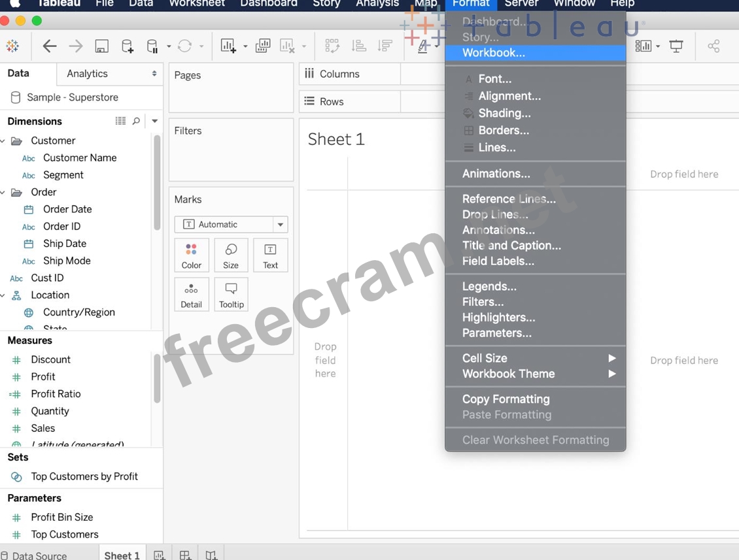739x560 pixels.
Task: Click the Dimensions list scrollbar
Action: (157, 183)
